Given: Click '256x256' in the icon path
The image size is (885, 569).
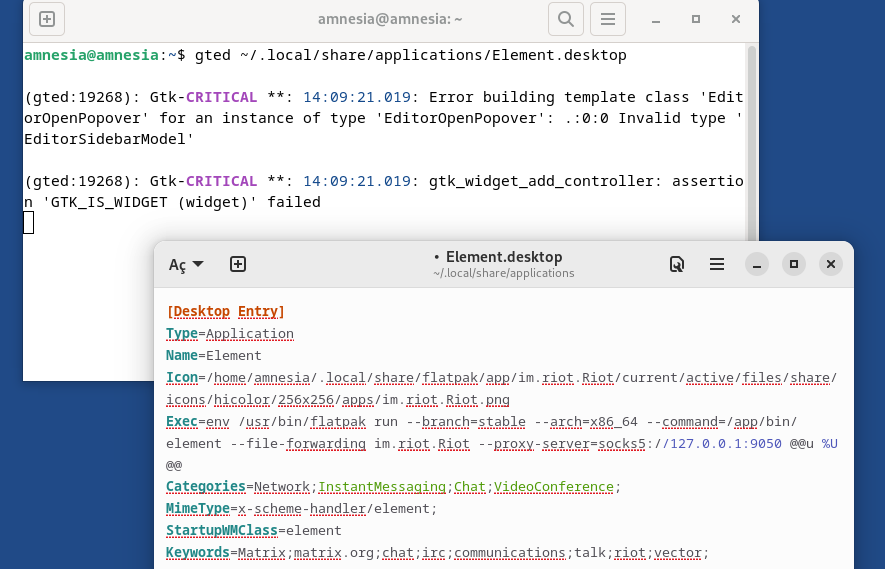Looking at the screenshot, I should tap(306, 400).
